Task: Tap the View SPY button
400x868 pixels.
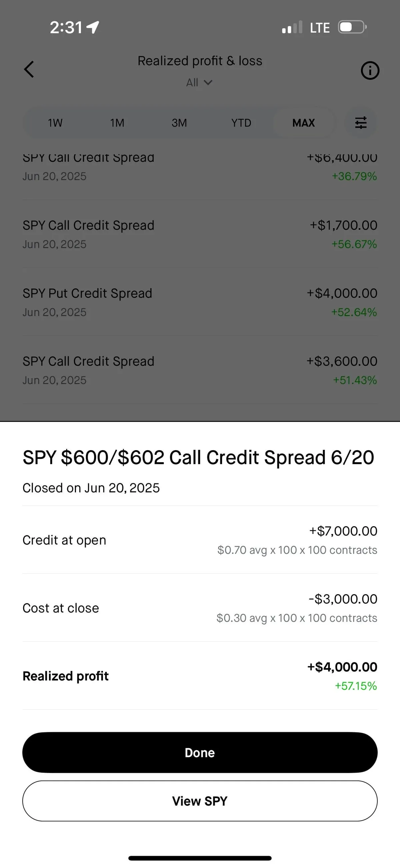Action: click(200, 801)
